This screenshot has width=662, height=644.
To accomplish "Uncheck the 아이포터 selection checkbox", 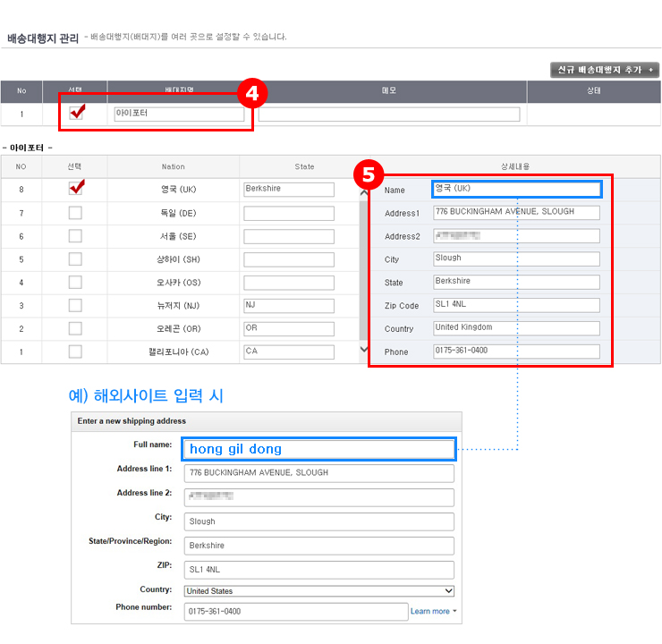I will point(76,113).
